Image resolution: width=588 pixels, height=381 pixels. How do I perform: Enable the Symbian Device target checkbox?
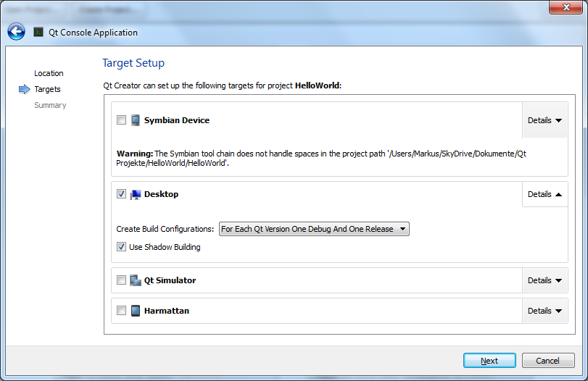121,120
